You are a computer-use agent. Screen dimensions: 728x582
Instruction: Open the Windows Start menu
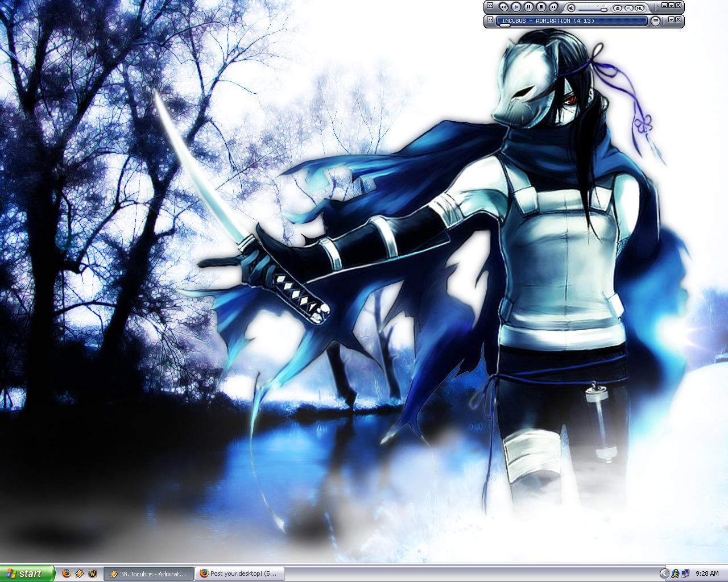(27, 573)
